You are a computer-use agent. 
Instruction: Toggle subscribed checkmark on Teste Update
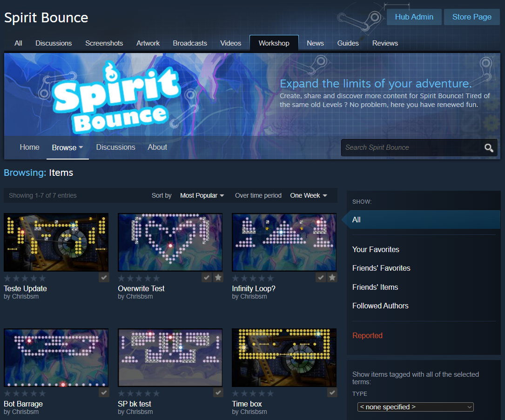104,278
